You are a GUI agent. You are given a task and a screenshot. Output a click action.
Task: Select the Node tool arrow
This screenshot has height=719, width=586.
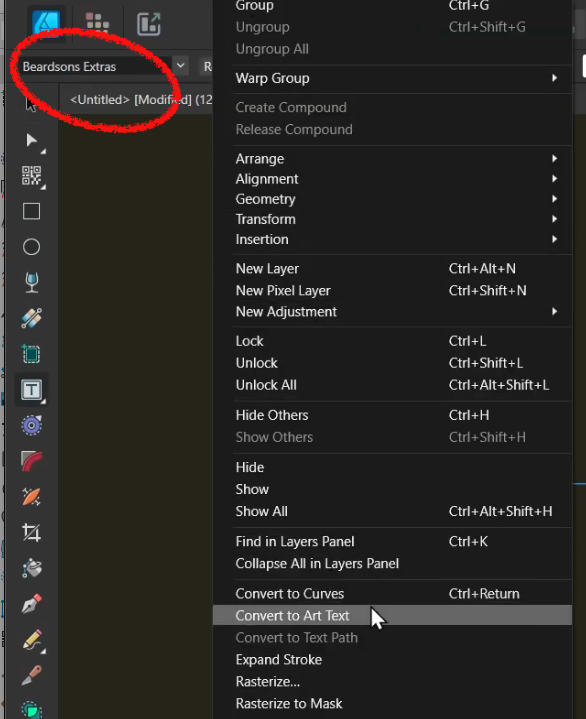click(x=31, y=140)
